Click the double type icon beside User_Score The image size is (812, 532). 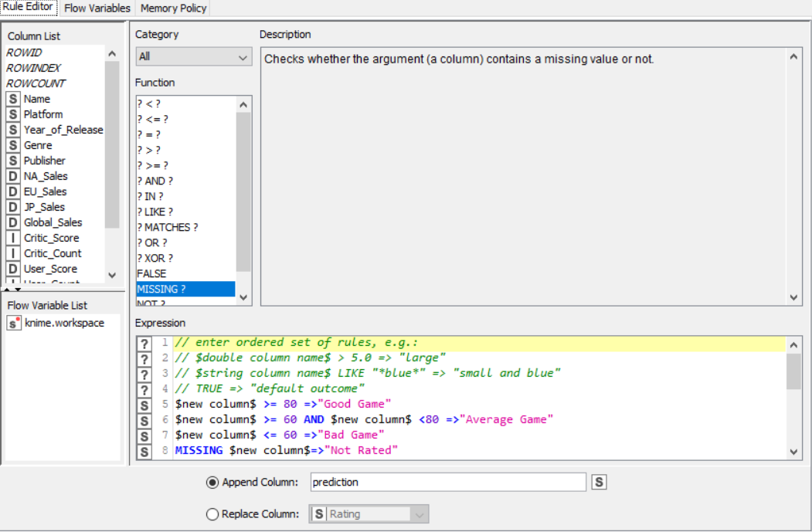pyautogui.click(x=13, y=269)
